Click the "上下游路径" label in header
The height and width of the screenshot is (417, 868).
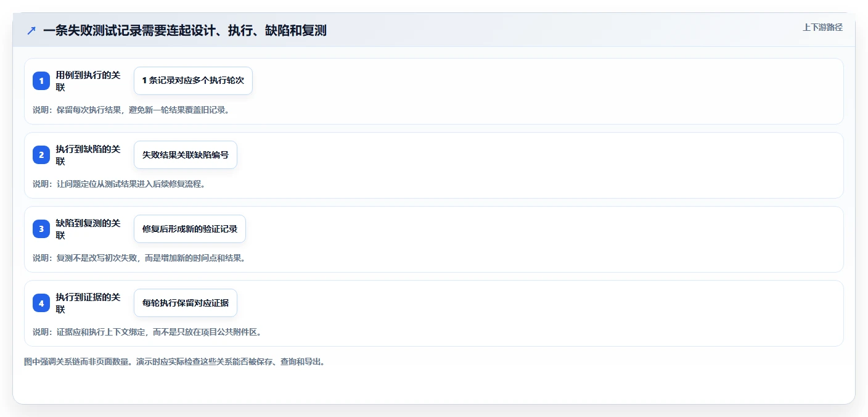(822, 27)
